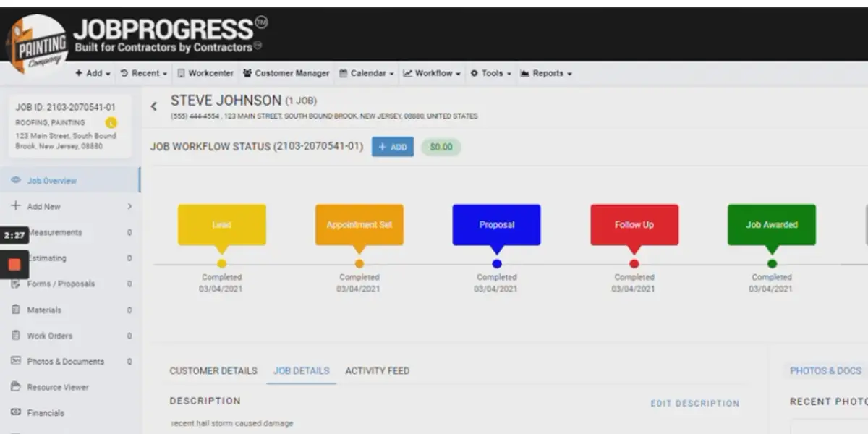
Task: Click the back arrow beside Steve Johnson
Action: 153,106
